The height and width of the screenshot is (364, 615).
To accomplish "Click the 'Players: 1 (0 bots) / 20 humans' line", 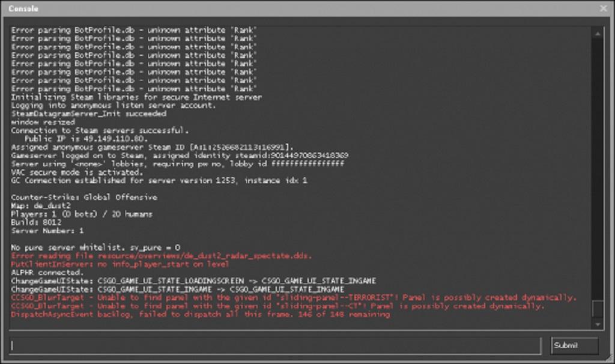I will pyautogui.click(x=82, y=214).
